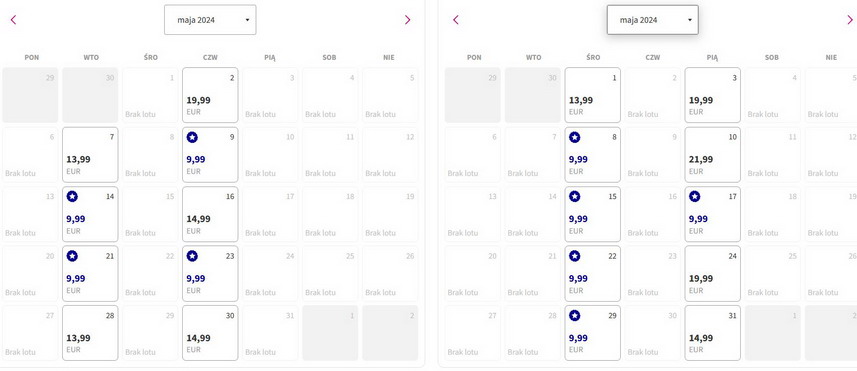
Task: Click star icon on May 29 right calendar
Action: (x=574, y=315)
